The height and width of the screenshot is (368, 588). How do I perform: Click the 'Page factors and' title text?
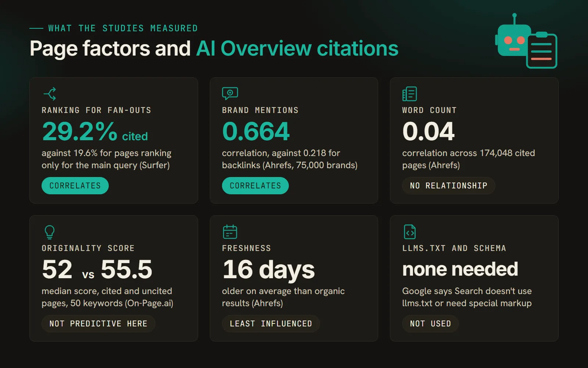pyautogui.click(x=110, y=49)
